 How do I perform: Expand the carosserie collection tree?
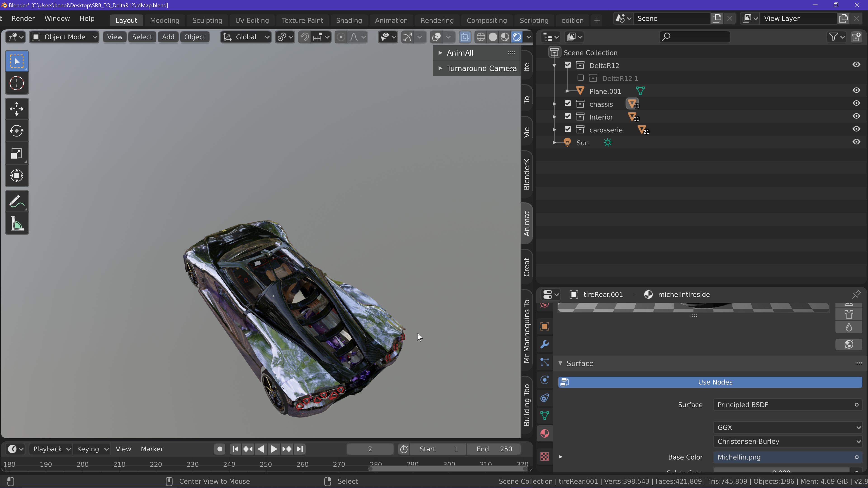[x=554, y=130]
